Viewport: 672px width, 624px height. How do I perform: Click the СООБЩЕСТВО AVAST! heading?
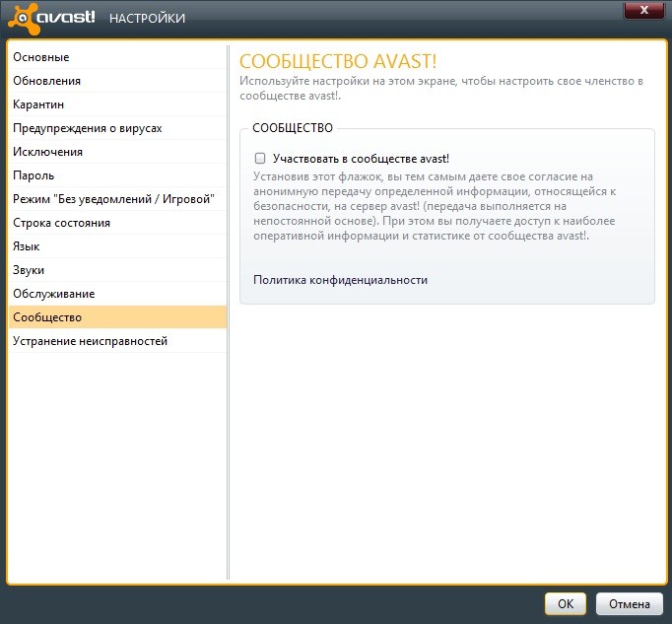(x=338, y=61)
